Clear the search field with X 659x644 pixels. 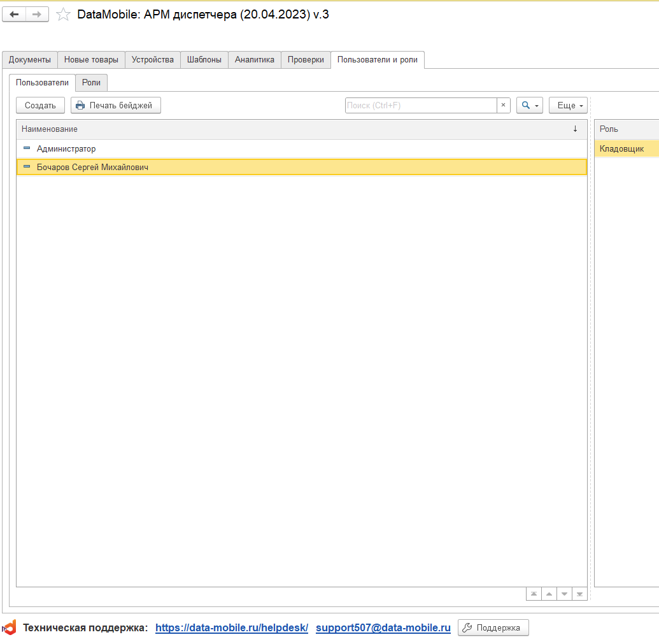click(503, 105)
